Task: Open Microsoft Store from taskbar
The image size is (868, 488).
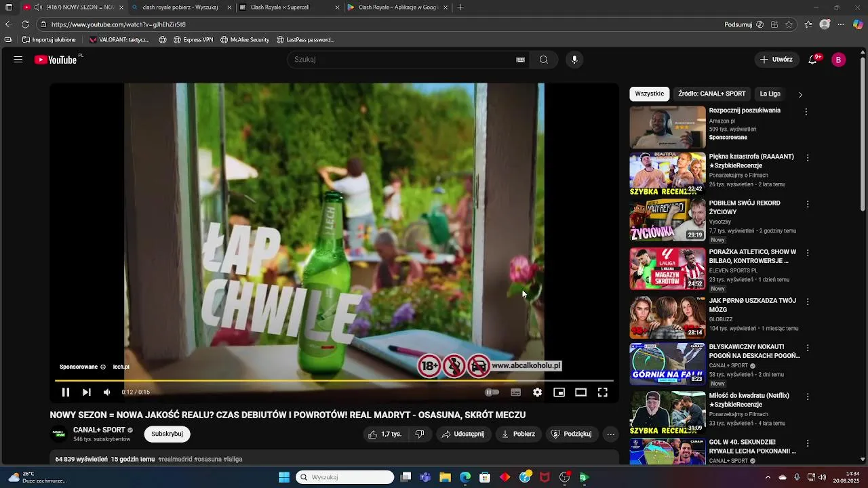Action: pos(485,477)
